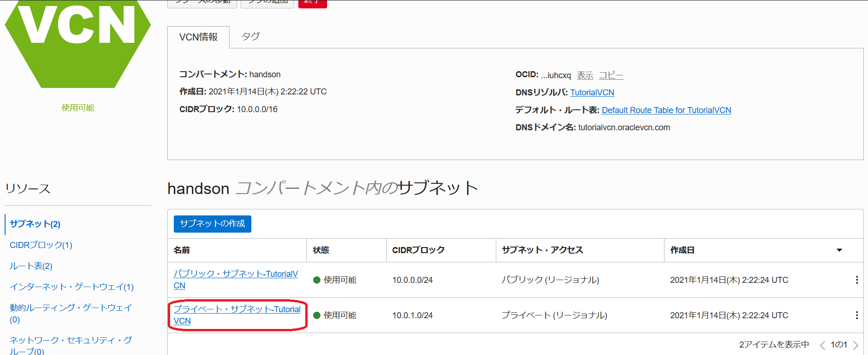Show the full OCID via 表示
Viewport: 868px width, 355px height.
[585, 75]
